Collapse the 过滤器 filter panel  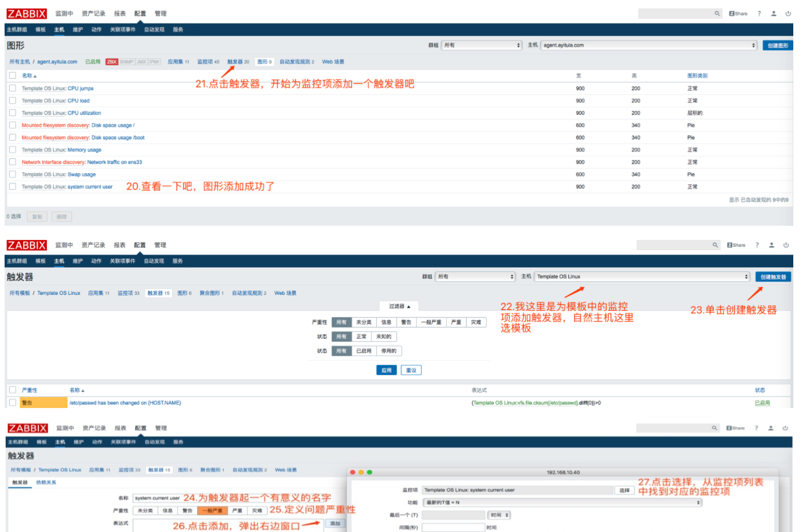point(399,306)
